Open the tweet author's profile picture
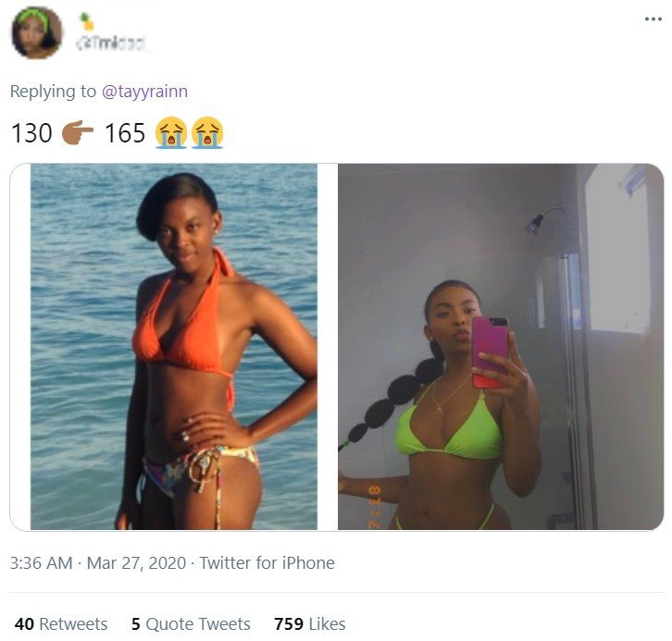This screenshot has width=672, height=641. 36,32
